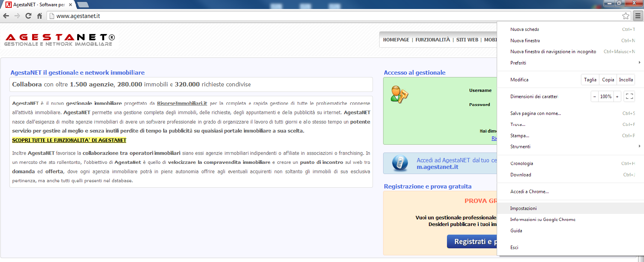Click the Password label
Viewport: 644px width, 262px height.
(x=479, y=105)
